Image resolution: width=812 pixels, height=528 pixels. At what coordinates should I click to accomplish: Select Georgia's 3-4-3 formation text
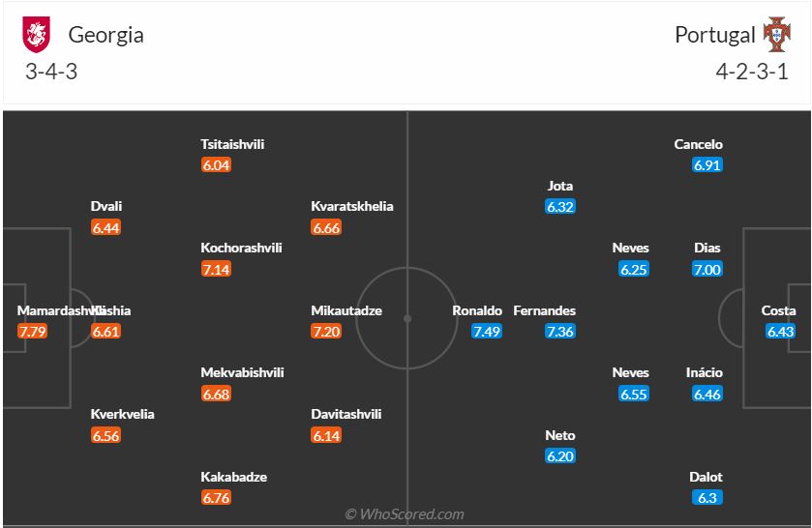pos(53,73)
